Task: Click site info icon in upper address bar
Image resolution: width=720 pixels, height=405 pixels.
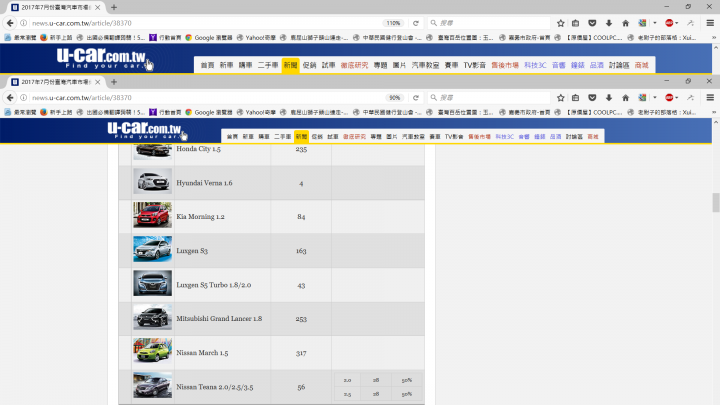Action: 23,23
